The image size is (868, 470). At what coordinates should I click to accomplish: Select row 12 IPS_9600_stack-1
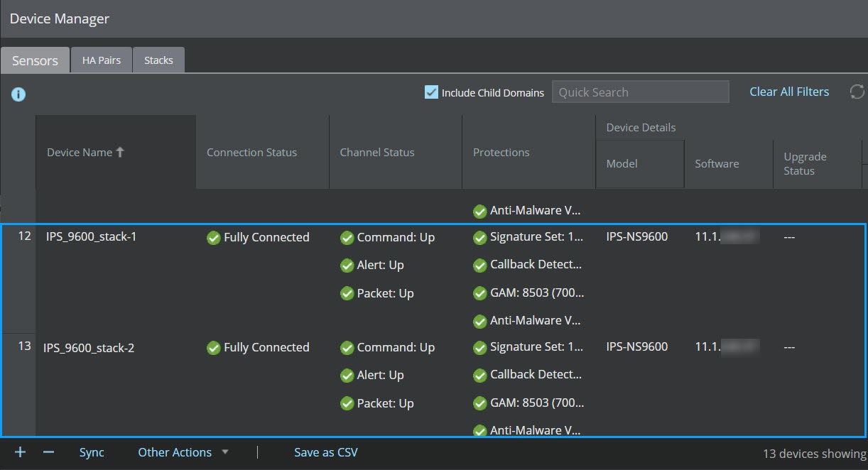tap(434, 278)
